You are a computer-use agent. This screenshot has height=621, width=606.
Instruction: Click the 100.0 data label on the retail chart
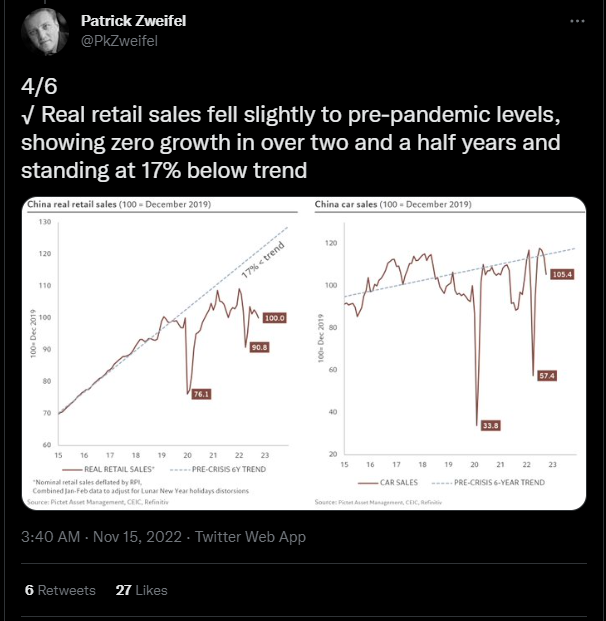[274, 318]
